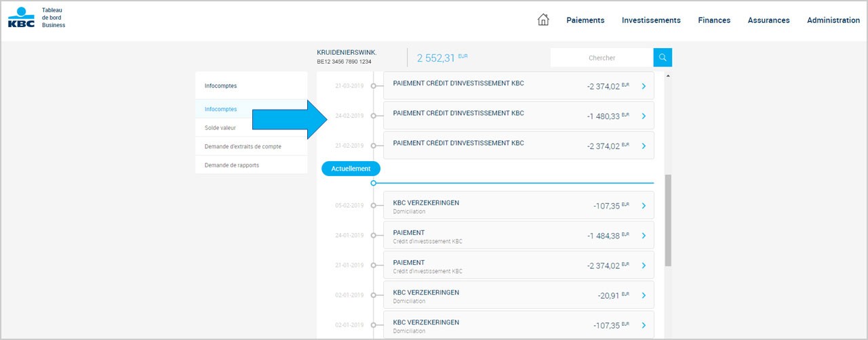Open the 24-02-2019 PAIEMENT CRÉDIT D'INVESTISSEMENT transaction
Image resolution: width=868 pixels, height=340 pixels.
coord(519,115)
